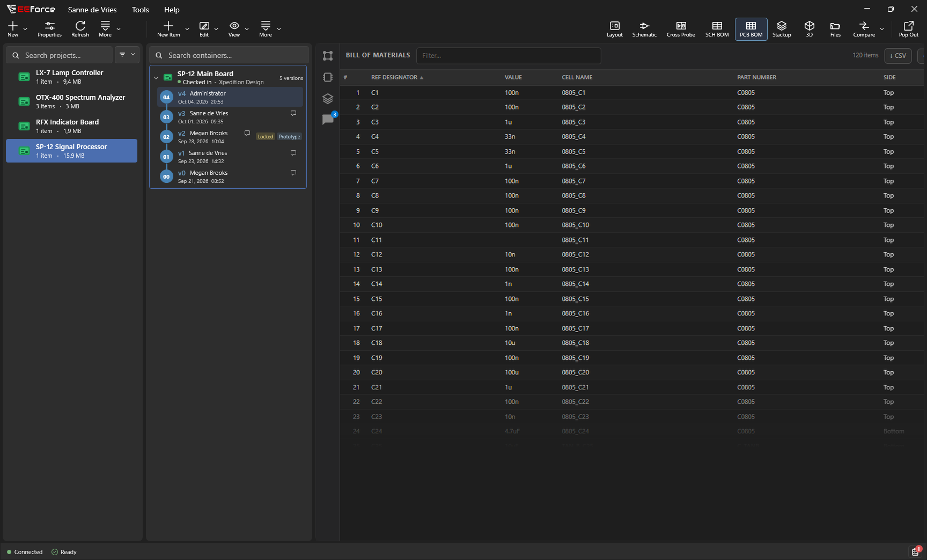This screenshot has width=927, height=560.
Task: Expand the dropdown arrow beside New
Action: (x=25, y=29)
